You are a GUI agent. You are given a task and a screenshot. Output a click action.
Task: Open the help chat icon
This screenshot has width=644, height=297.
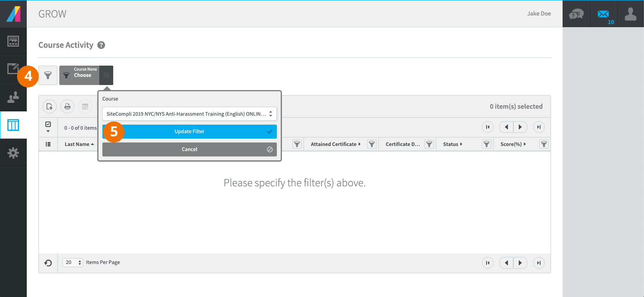point(576,14)
